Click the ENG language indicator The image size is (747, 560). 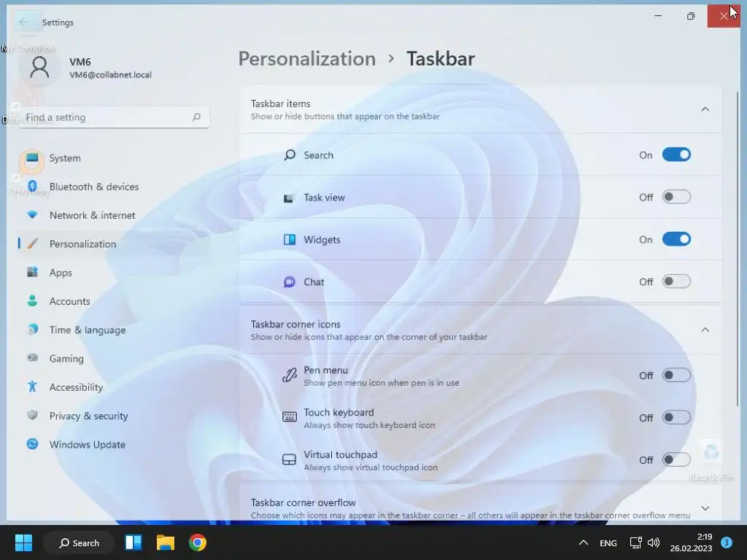pos(608,542)
